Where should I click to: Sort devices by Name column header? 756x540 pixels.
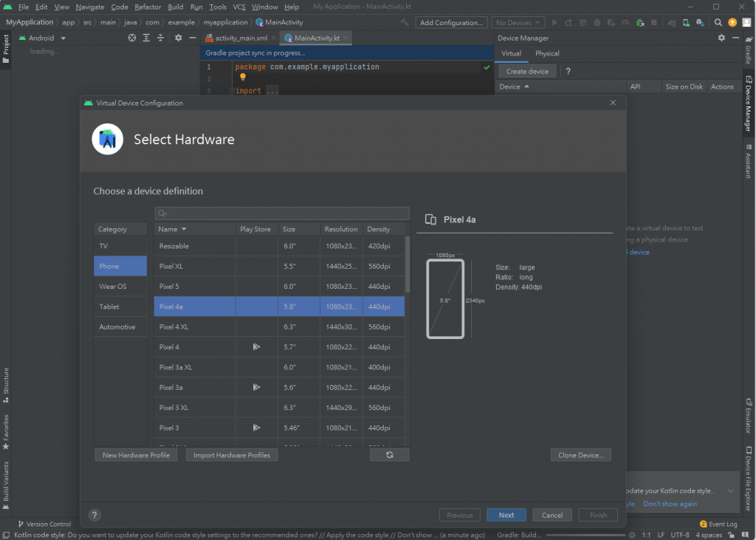point(194,229)
